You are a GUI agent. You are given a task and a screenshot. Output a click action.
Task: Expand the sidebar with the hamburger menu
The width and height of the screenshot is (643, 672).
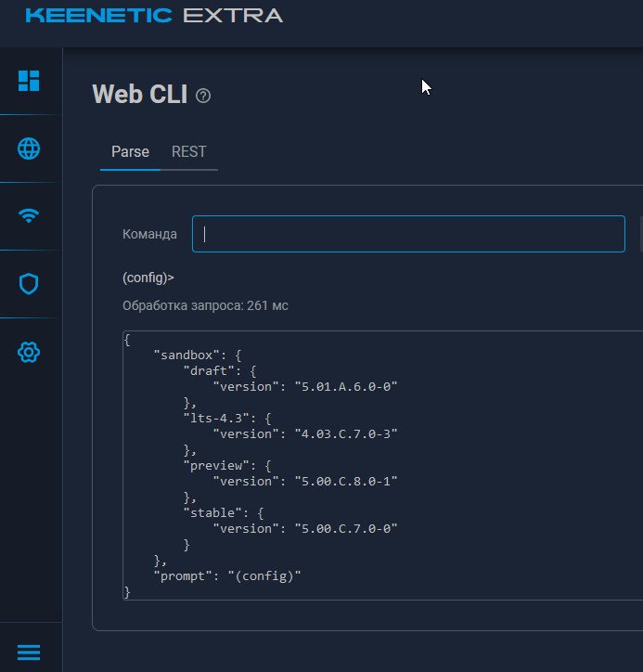point(30,653)
